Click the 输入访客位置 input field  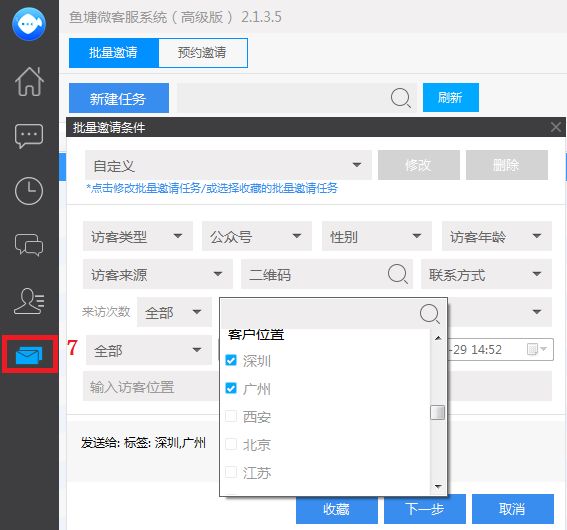tap(151, 386)
